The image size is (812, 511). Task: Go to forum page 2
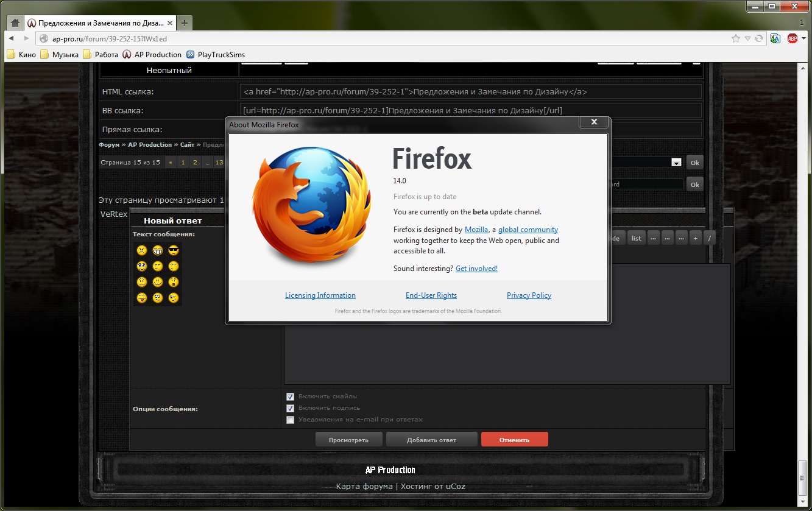coord(195,163)
